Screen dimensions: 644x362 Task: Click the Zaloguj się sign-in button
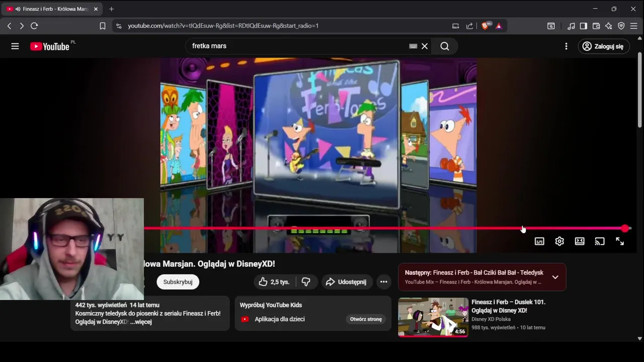603,46
